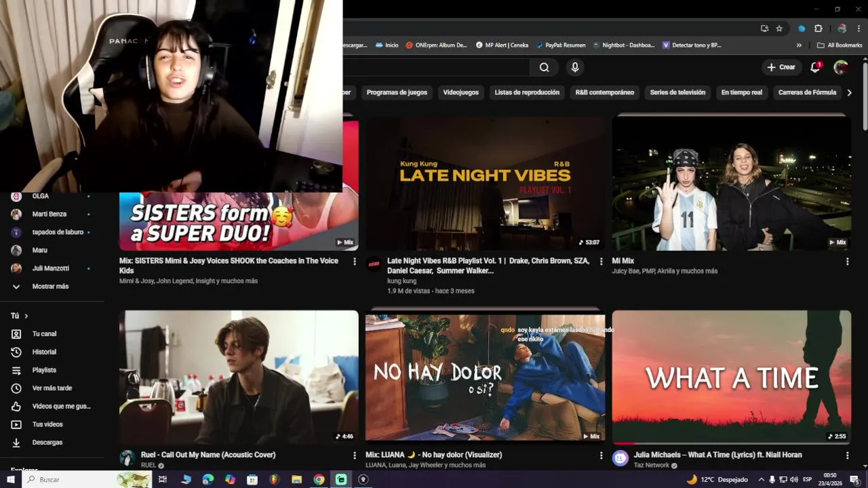Open the Inicio bookmark
The height and width of the screenshot is (488, 868).
(387, 45)
